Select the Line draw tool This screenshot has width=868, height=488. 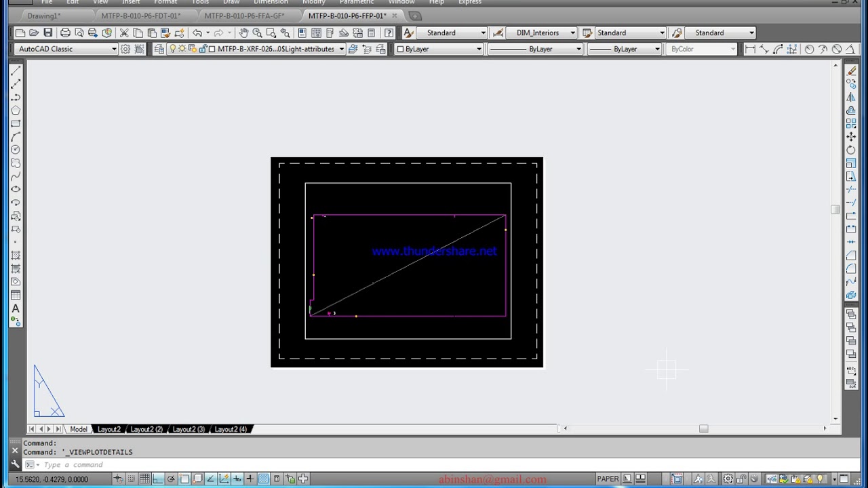16,70
